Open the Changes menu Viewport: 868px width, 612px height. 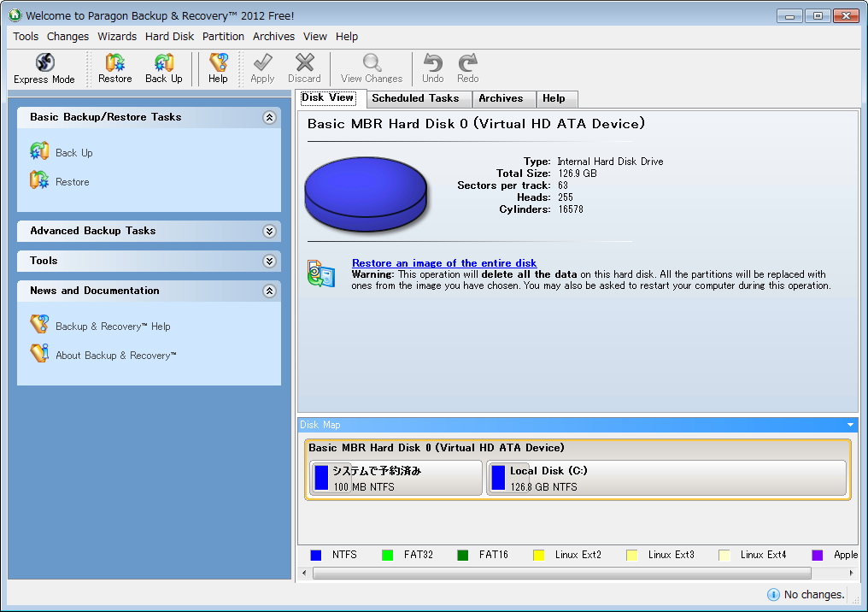67,37
